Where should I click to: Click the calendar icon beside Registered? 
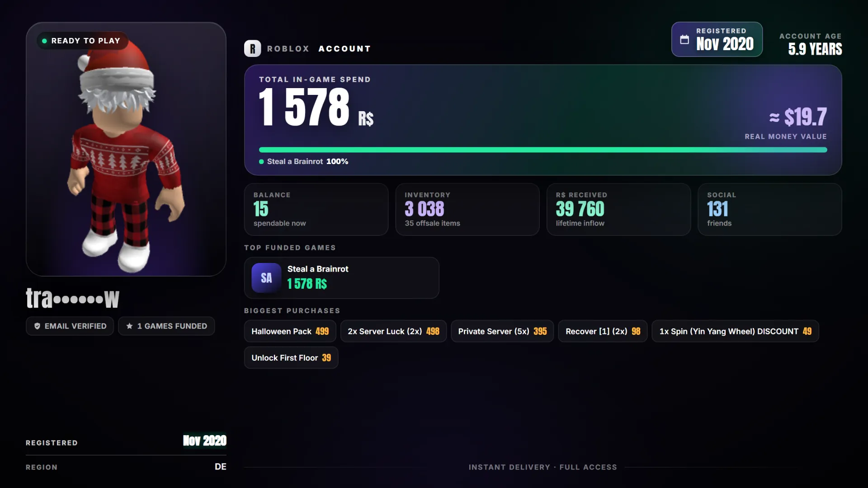pos(684,40)
